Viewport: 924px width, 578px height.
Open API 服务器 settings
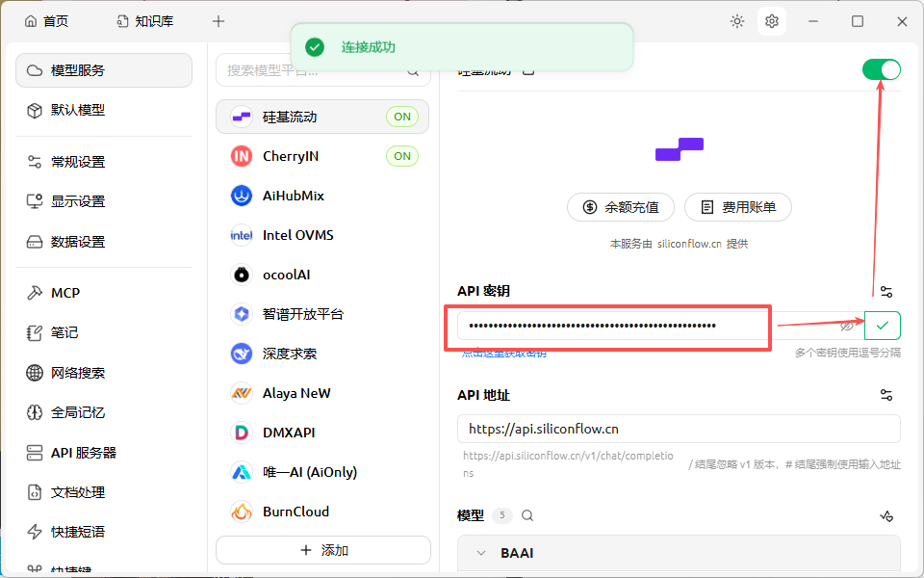pyautogui.click(x=104, y=453)
